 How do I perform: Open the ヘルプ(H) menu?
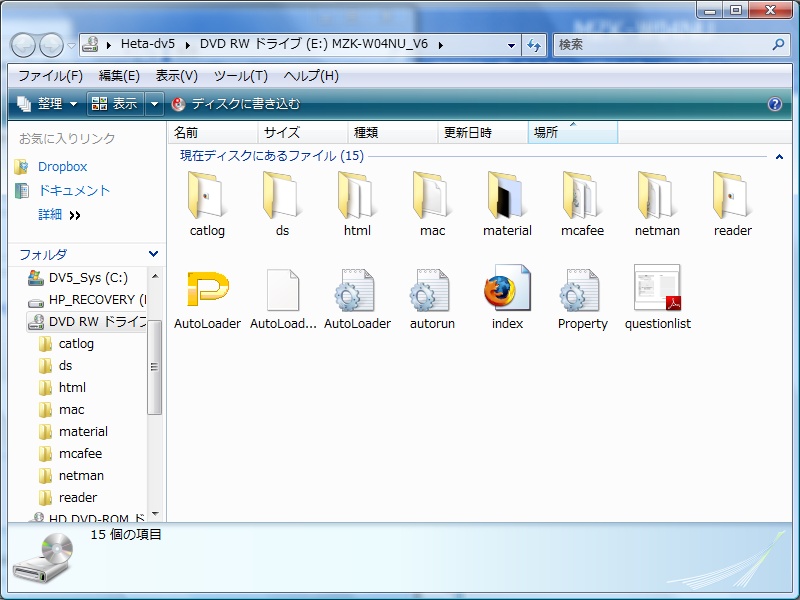pos(311,76)
